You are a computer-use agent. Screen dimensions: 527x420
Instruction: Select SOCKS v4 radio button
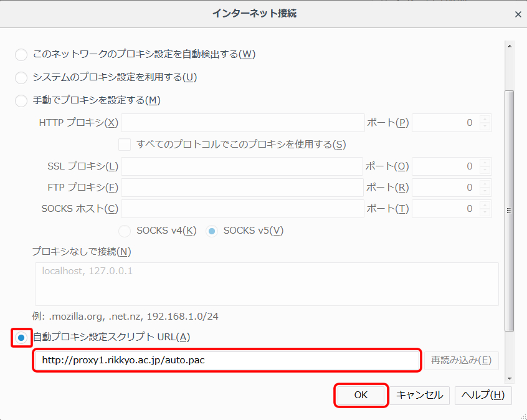pos(125,231)
